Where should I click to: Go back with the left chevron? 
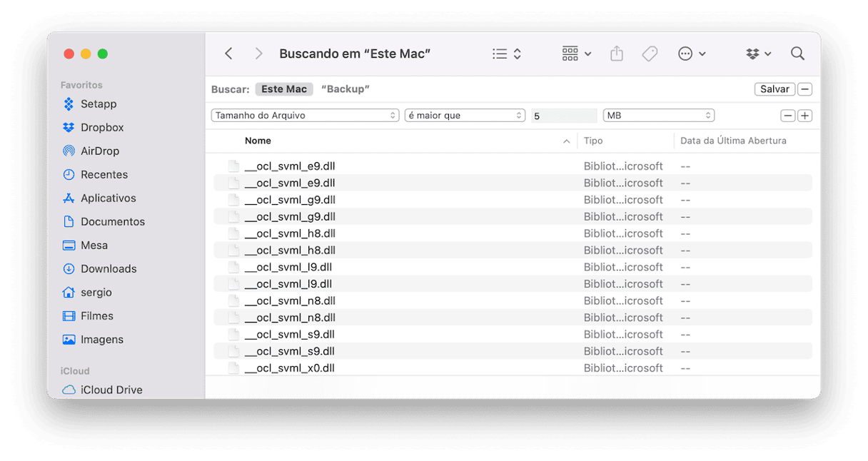click(x=228, y=54)
